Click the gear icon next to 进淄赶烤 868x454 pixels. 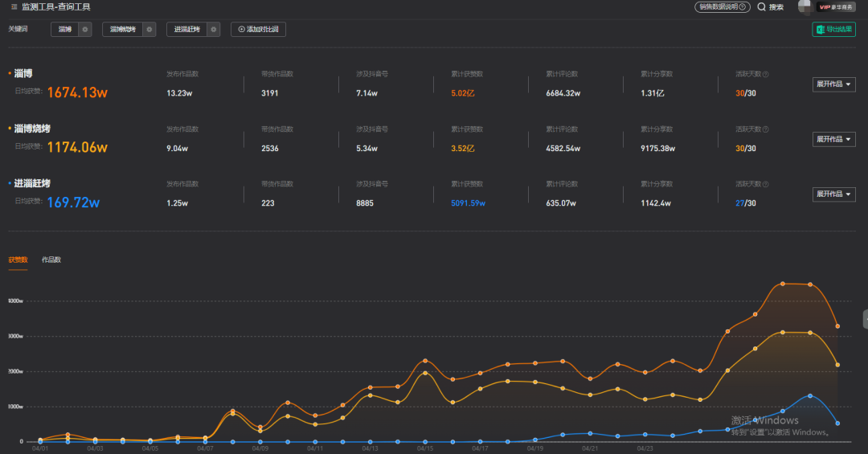[214, 30]
